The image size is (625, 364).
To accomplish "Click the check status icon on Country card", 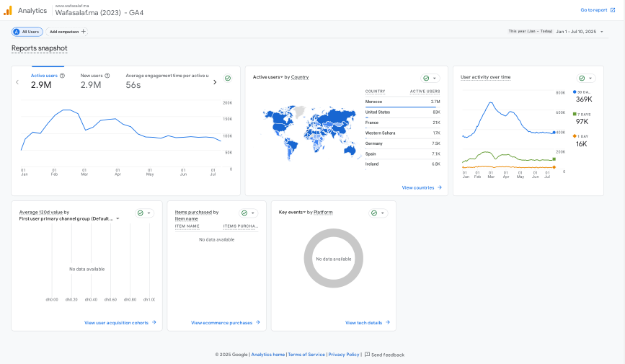I will [426, 78].
